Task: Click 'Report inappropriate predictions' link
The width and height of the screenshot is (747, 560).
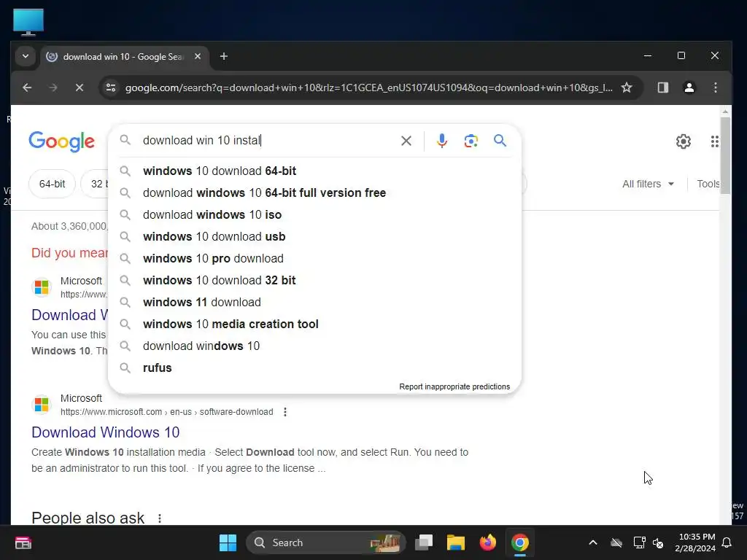Action: (x=454, y=386)
